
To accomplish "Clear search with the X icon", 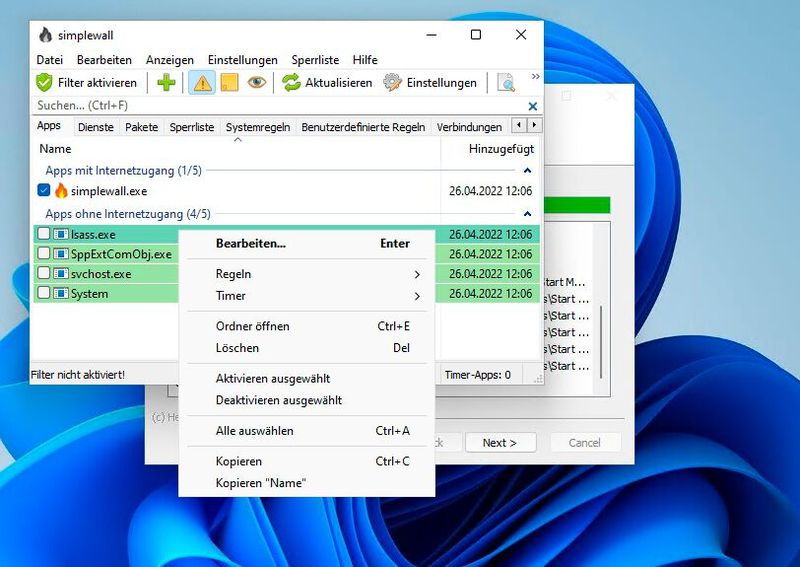I will [x=533, y=106].
